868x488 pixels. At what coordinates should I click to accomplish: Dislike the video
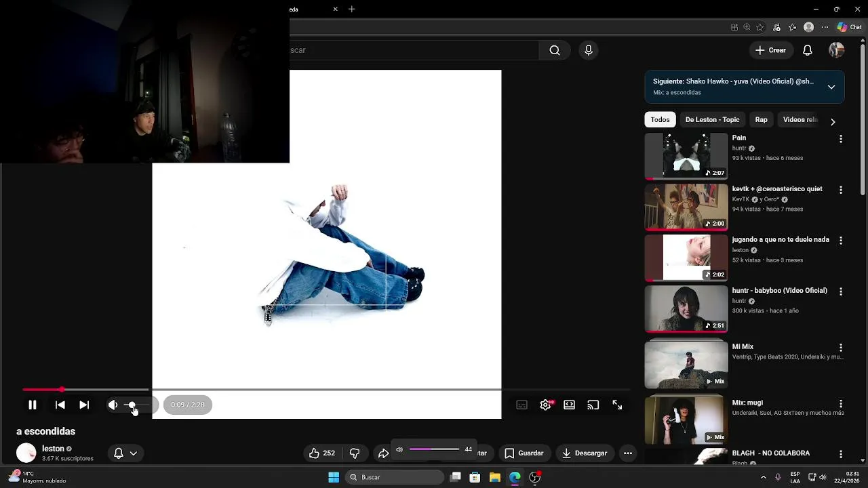tap(354, 453)
